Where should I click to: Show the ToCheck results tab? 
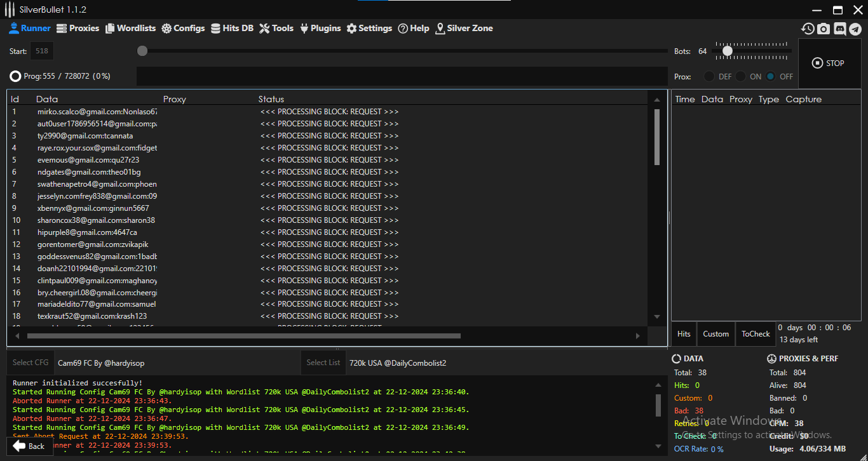(756, 334)
